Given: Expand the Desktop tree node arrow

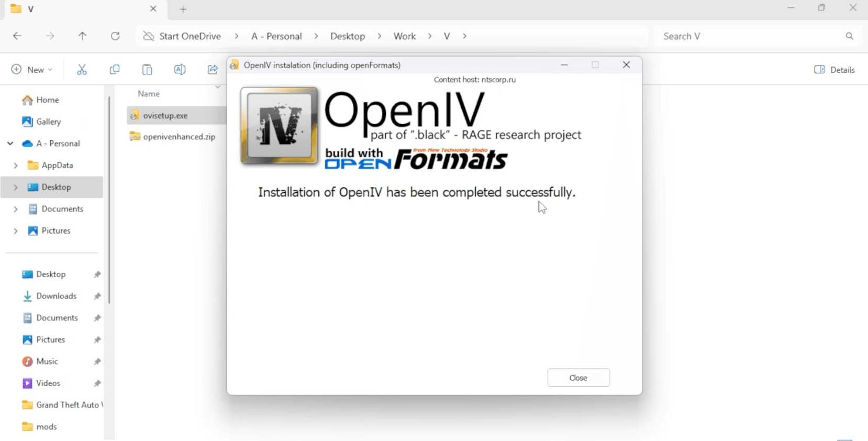Looking at the screenshot, I should [16, 187].
